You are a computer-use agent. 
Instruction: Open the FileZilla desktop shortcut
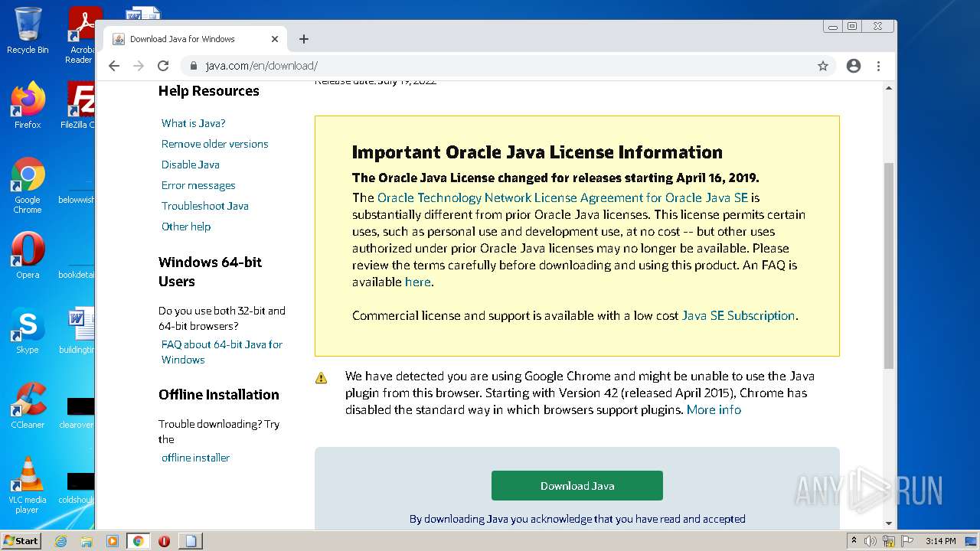(80, 106)
